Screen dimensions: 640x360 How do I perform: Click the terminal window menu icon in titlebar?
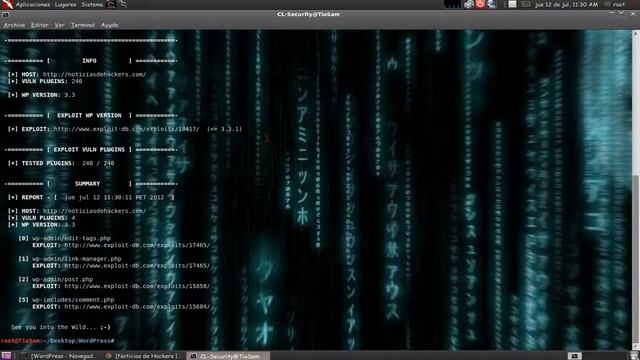[5, 14]
